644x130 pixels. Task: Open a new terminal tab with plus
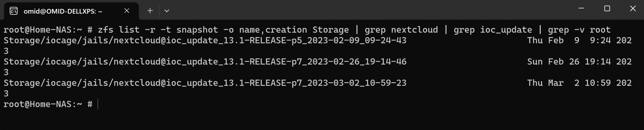[x=150, y=11]
